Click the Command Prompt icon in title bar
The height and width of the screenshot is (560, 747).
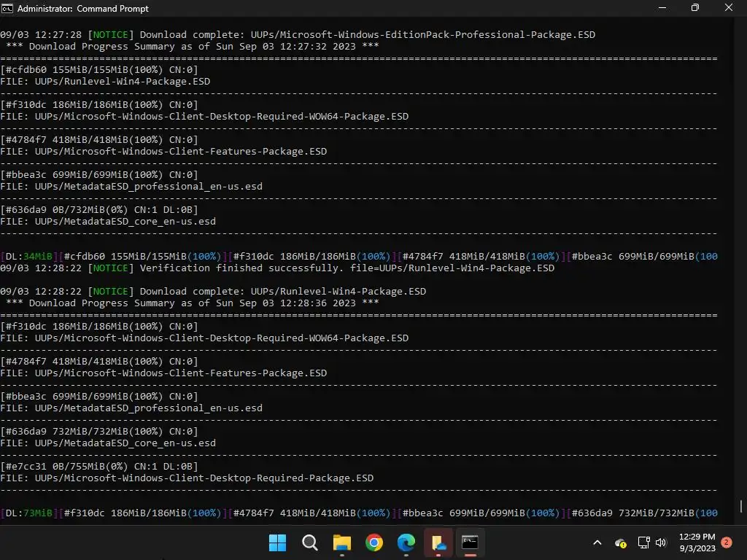click(7, 9)
